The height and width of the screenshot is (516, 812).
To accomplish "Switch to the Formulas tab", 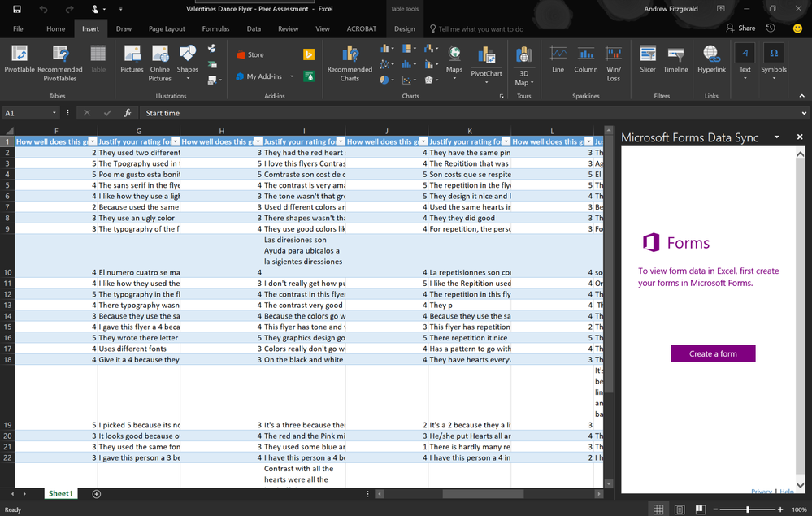I will (x=215, y=28).
